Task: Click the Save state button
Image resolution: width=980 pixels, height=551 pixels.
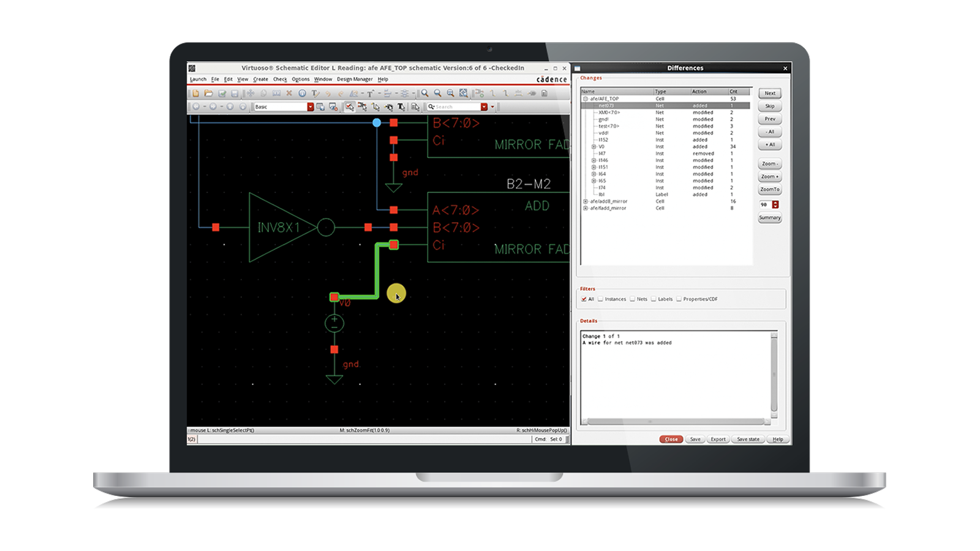Action: (x=748, y=440)
